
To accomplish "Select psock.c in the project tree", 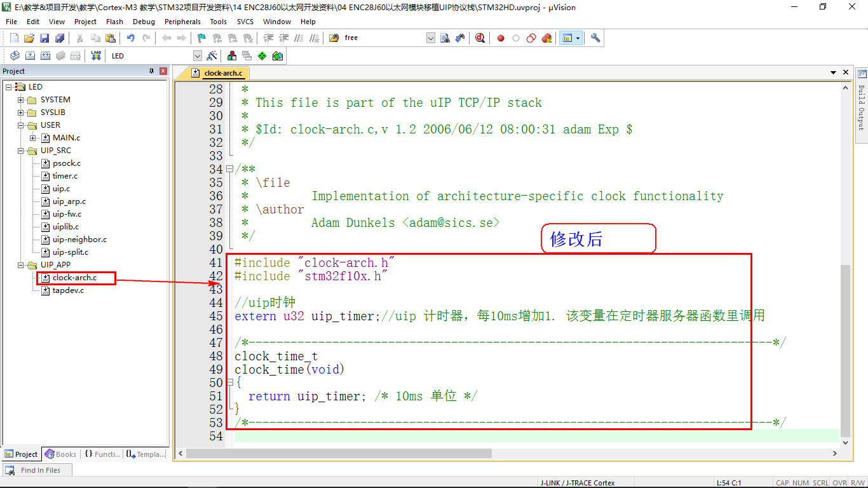I will pyautogui.click(x=67, y=163).
